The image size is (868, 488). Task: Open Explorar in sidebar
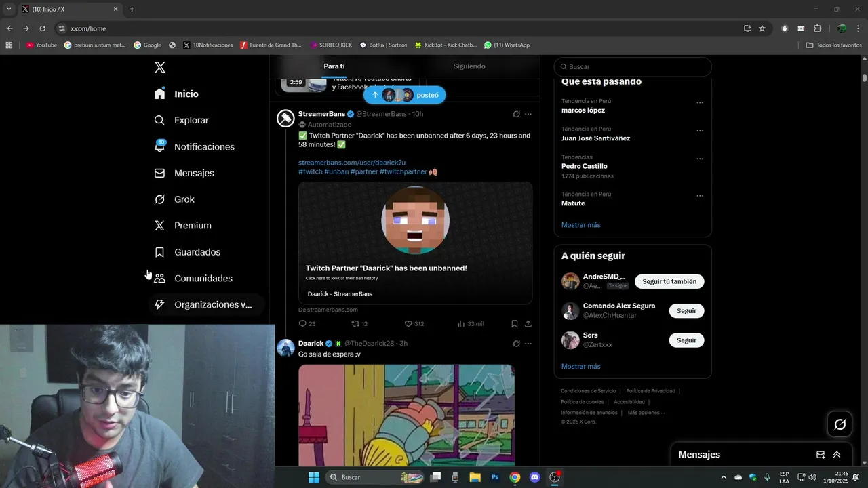coord(182,120)
